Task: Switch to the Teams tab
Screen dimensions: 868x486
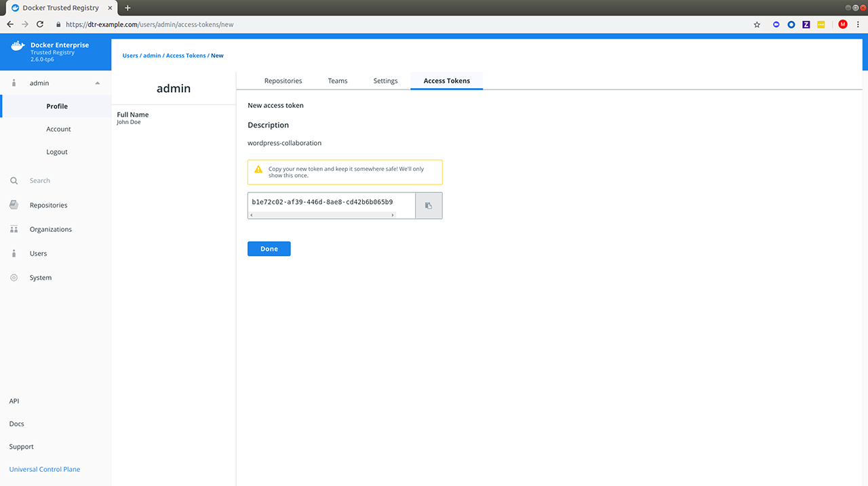Action: (x=337, y=81)
